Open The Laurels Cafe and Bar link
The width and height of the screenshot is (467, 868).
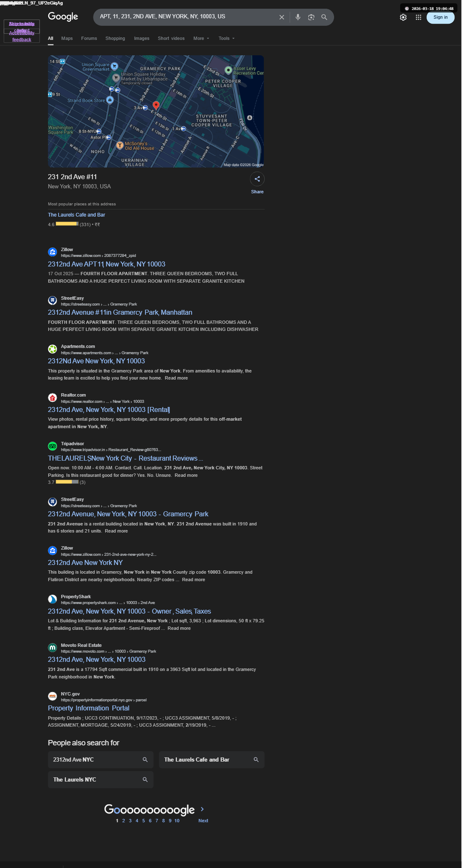click(x=76, y=215)
